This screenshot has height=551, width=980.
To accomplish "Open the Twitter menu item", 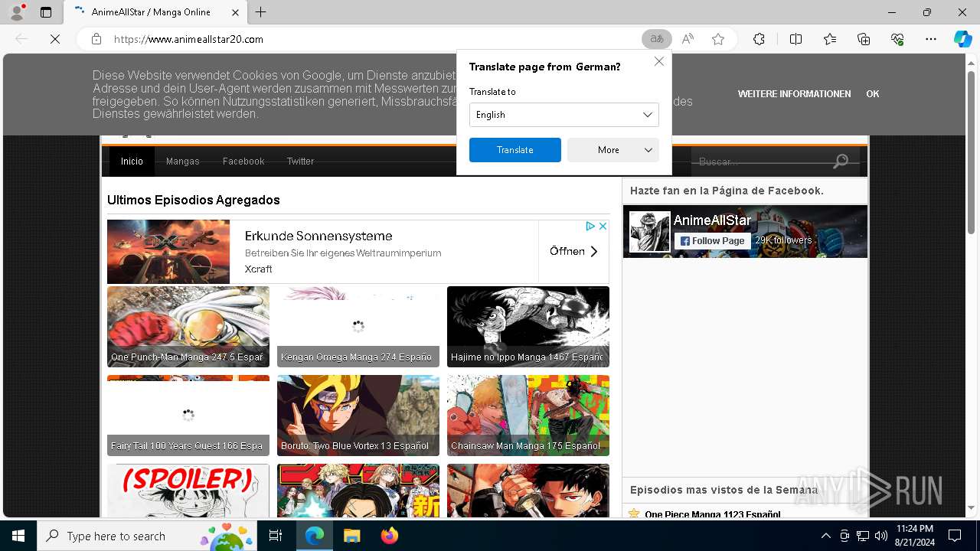I will 300,161.
